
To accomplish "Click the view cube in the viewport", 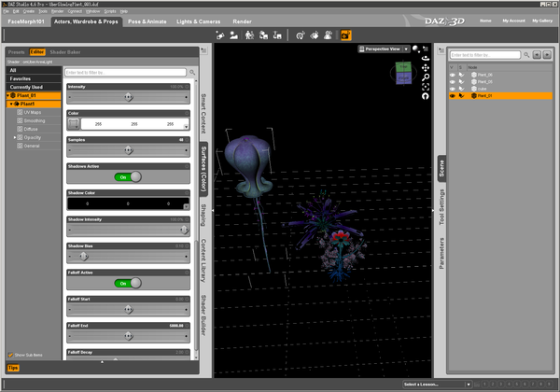I will coord(403,73).
